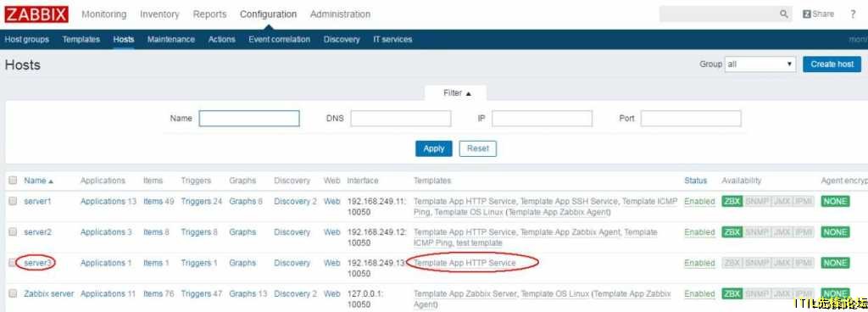
Task: Open the Reports menu
Action: (209, 14)
